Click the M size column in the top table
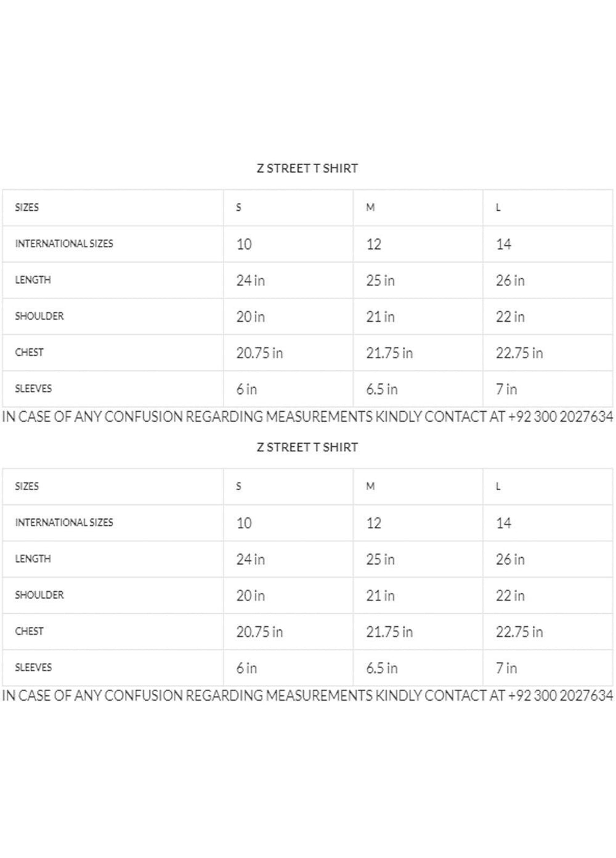The image size is (616, 858). (x=370, y=208)
